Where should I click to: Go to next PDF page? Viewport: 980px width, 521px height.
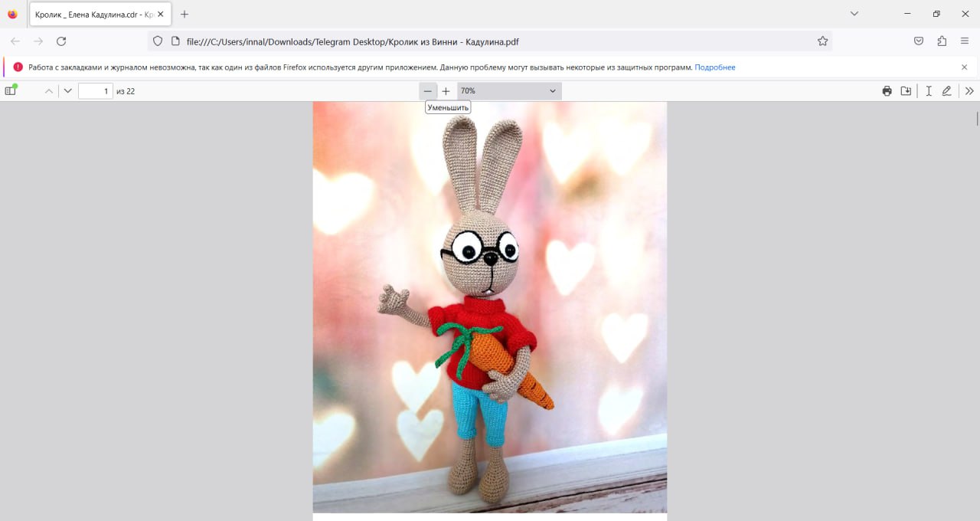pyautogui.click(x=68, y=91)
